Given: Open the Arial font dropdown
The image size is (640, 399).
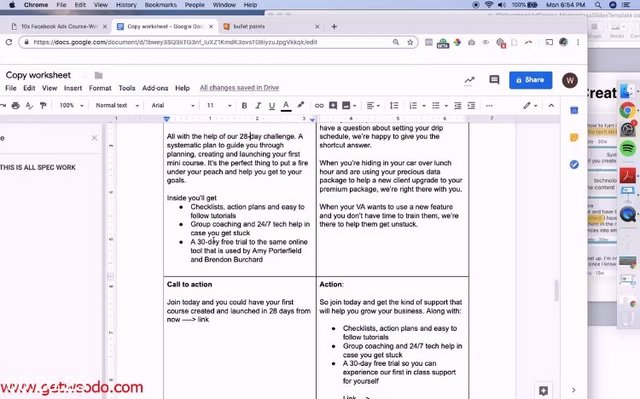Looking at the screenshot, I should click(173, 105).
